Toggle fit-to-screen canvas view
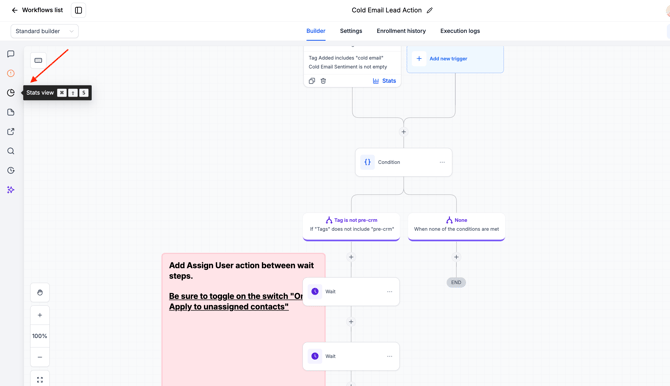The height and width of the screenshot is (386, 670). [x=40, y=380]
